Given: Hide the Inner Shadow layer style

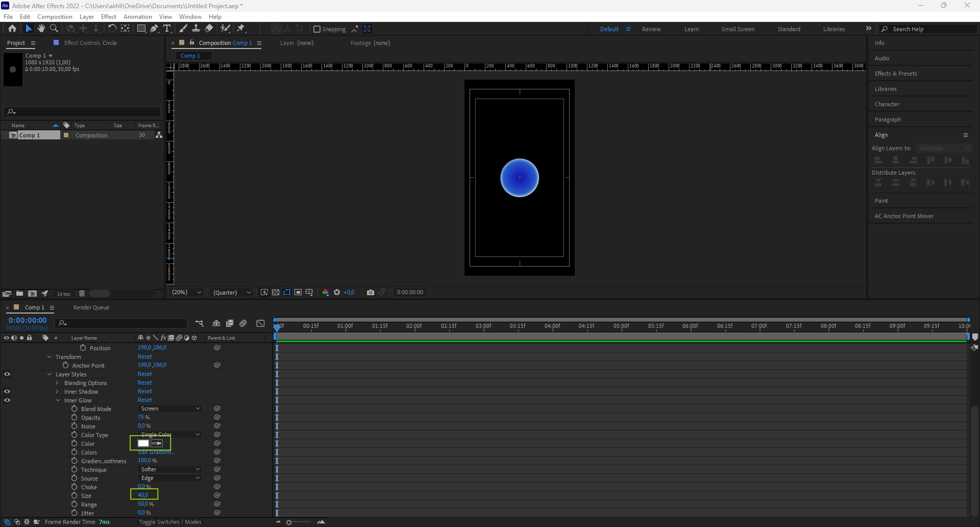Looking at the screenshot, I should tap(7, 392).
